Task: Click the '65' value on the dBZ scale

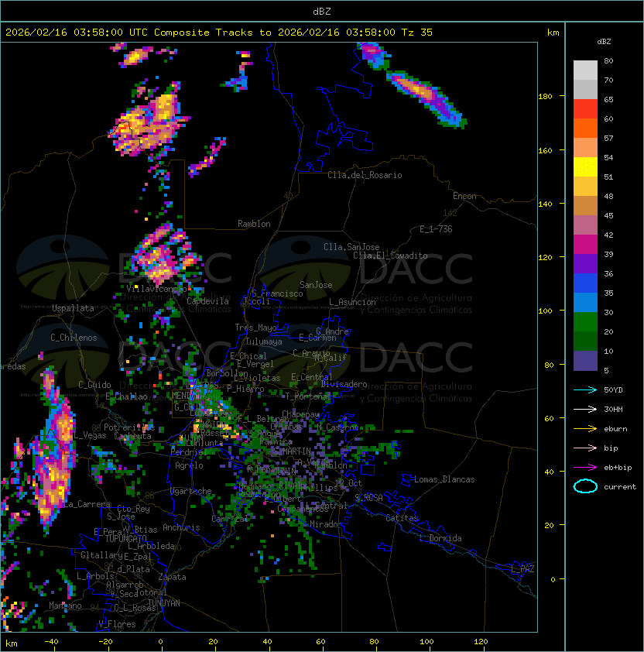Action: point(608,99)
